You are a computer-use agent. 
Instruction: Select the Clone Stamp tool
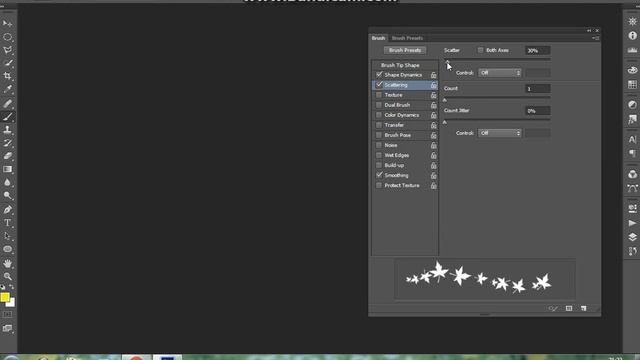click(x=7, y=130)
